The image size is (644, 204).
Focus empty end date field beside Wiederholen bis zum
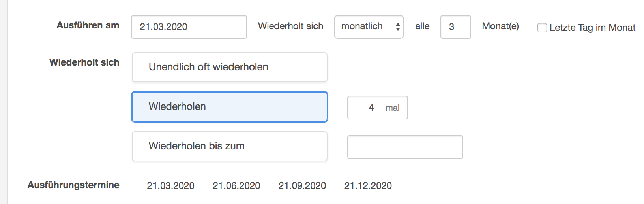point(405,147)
